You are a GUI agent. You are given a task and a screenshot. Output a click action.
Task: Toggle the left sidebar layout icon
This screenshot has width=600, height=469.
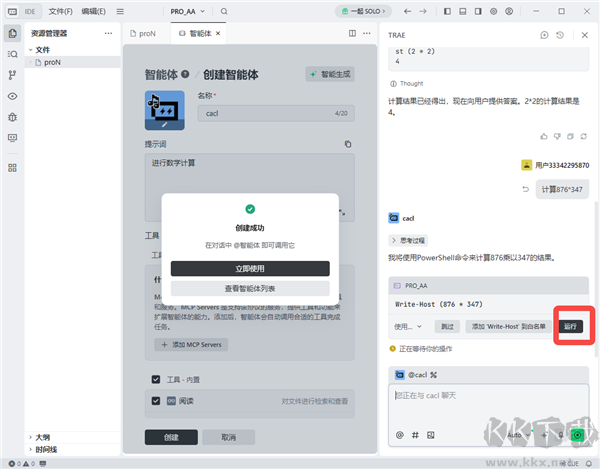[x=447, y=11]
